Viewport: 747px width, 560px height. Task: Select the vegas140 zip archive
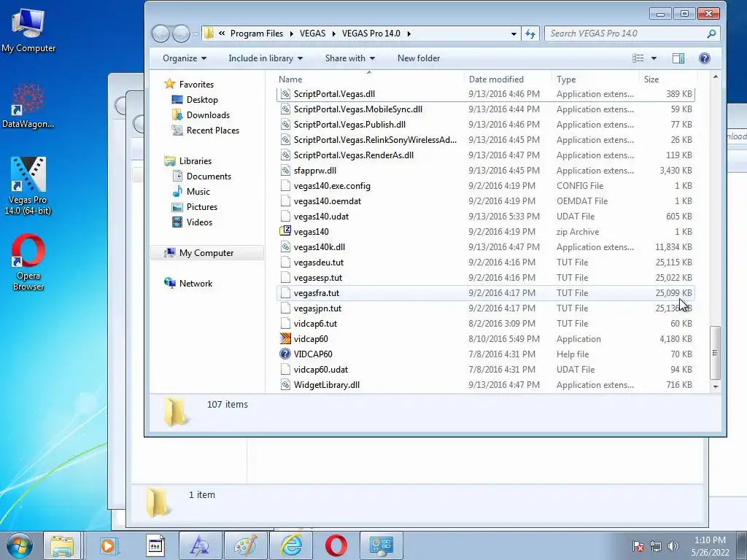(x=485, y=232)
